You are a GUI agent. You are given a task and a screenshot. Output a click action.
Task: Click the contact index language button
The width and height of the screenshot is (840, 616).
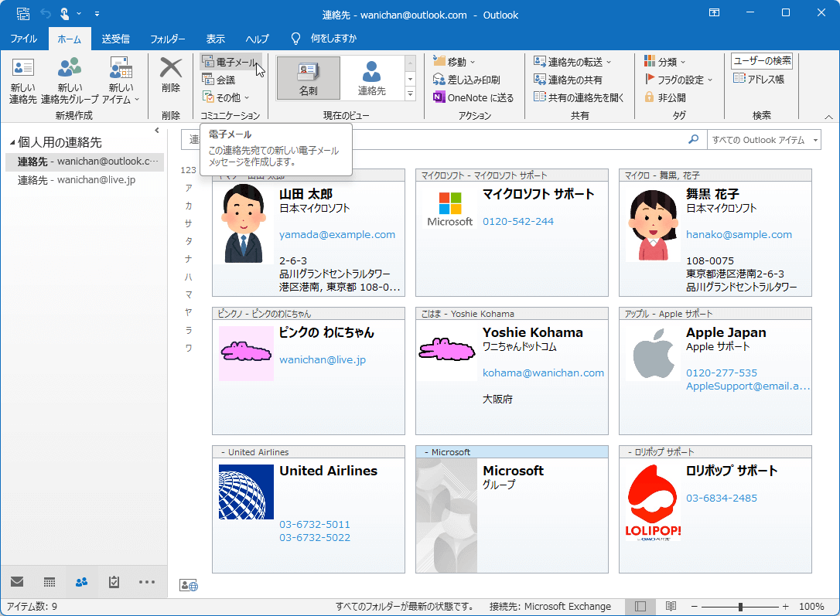pos(189,585)
